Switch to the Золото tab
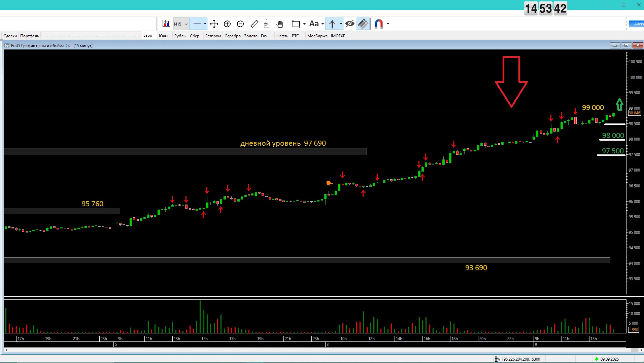644x363 pixels. [x=251, y=36]
